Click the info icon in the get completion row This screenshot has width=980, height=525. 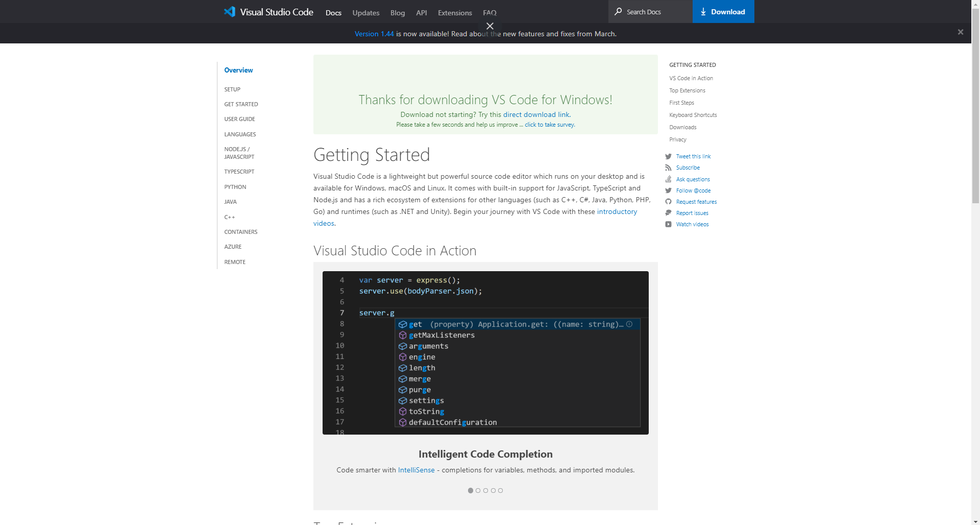coord(629,324)
